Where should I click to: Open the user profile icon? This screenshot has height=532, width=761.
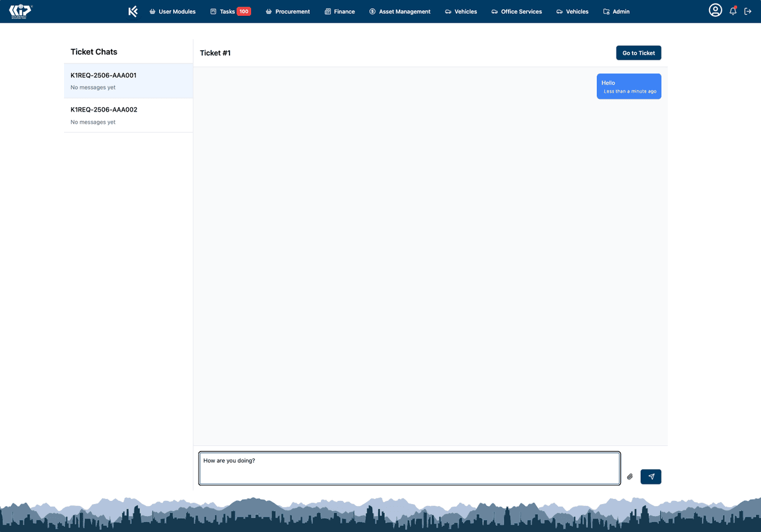click(715, 10)
